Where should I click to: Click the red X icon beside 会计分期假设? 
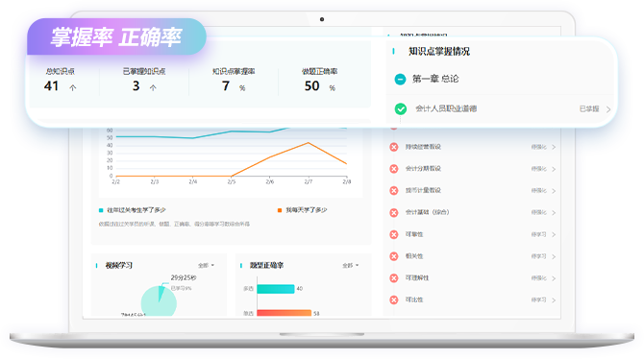(x=394, y=169)
